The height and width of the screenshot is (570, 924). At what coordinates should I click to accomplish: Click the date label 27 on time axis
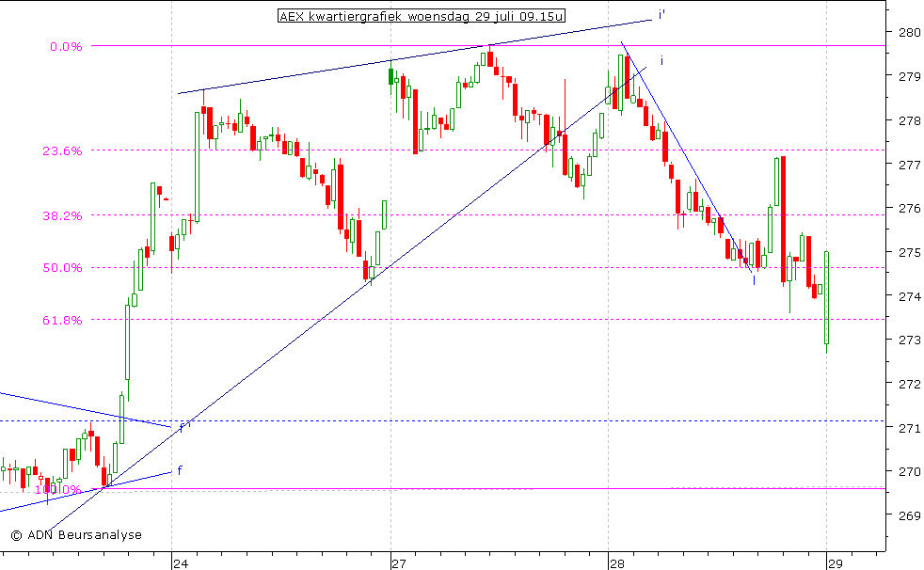coord(399,563)
